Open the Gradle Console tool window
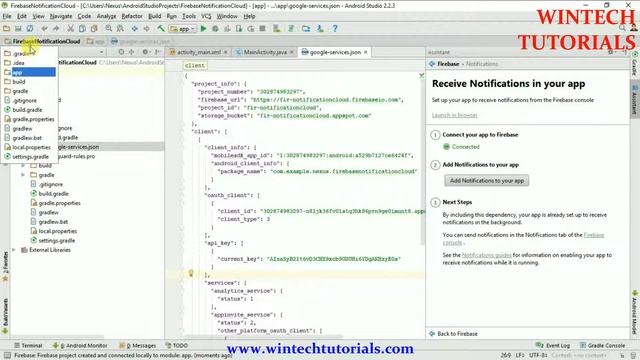This screenshot has height=360, width=640. click(x=602, y=345)
